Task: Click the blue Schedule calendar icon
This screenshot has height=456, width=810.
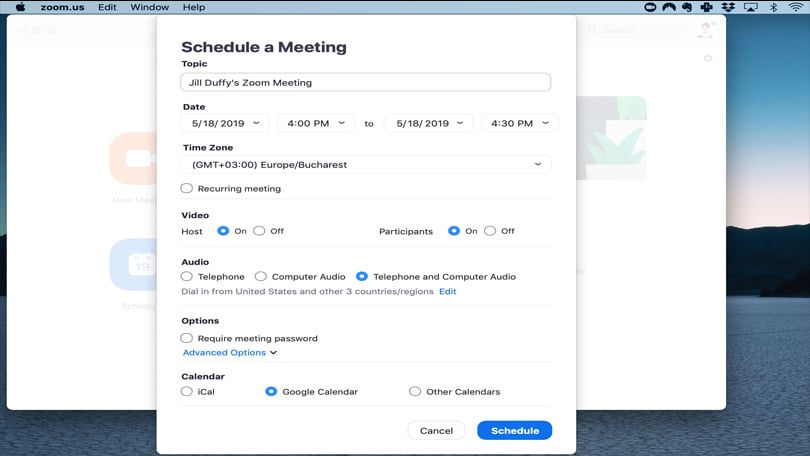Action: [134, 265]
